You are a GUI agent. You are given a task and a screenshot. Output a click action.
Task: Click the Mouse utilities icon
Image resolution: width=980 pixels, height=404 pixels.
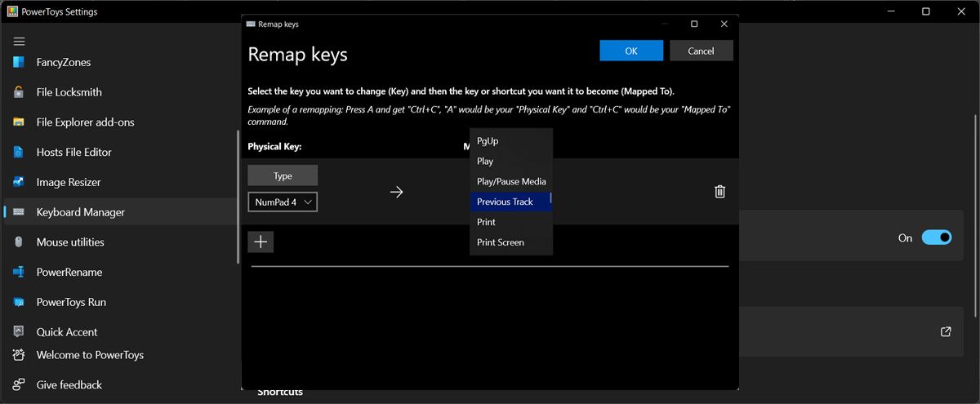(19, 242)
